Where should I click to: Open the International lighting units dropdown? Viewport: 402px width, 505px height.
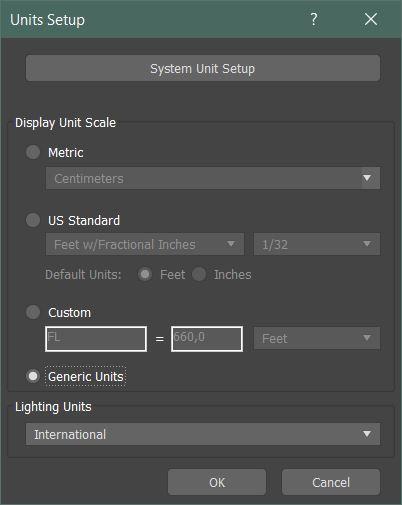[203, 434]
